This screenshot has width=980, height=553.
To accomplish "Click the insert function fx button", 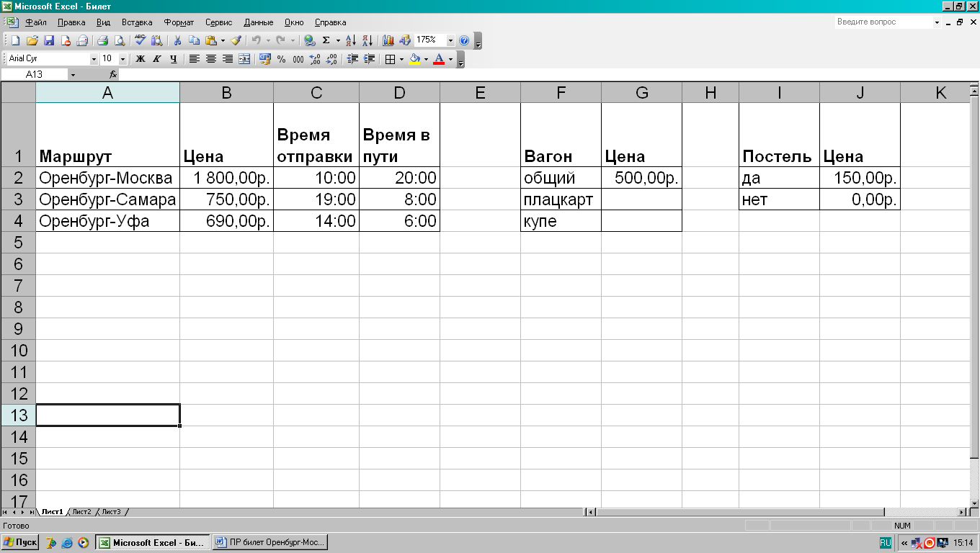I will pyautogui.click(x=113, y=75).
